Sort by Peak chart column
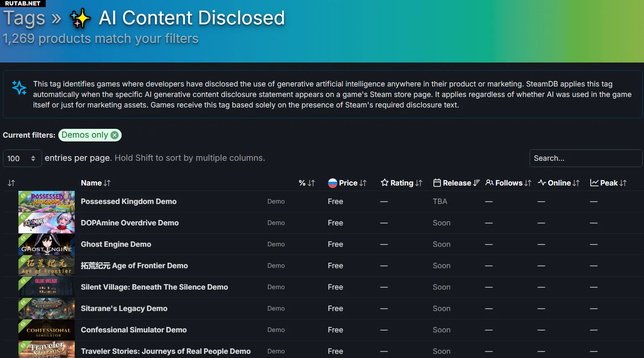Viewport: 644px width, 358px height. (x=608, y=183)
